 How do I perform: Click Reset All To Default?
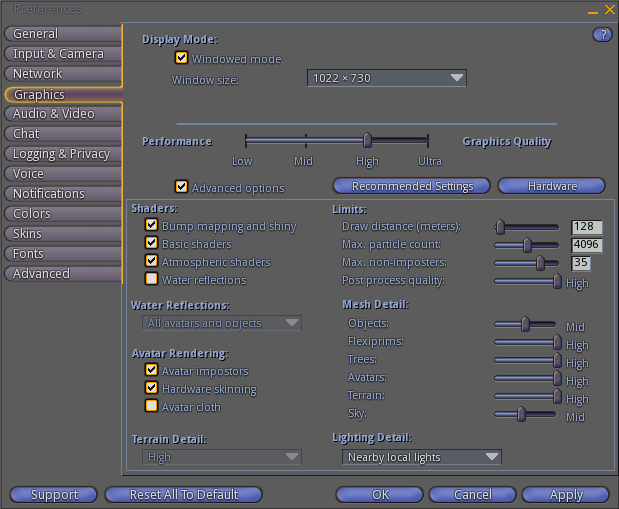184,494
